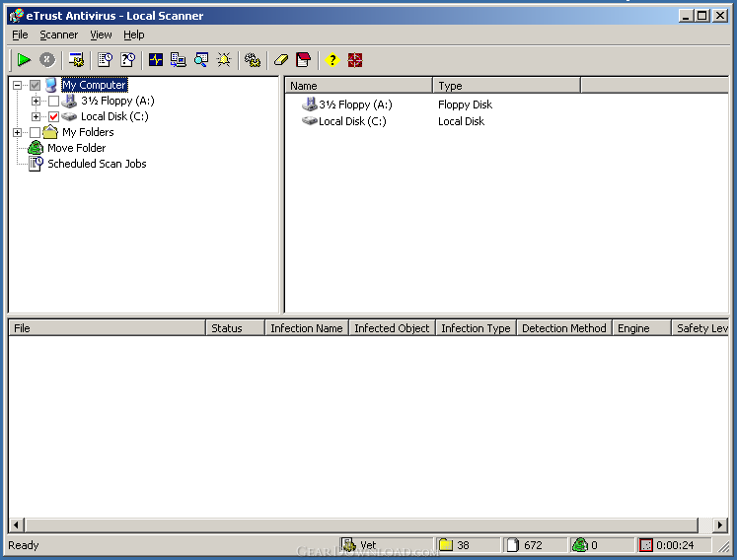
Task: Select Scheduled Scan Jobs label in tree
Action: (97, 164)
